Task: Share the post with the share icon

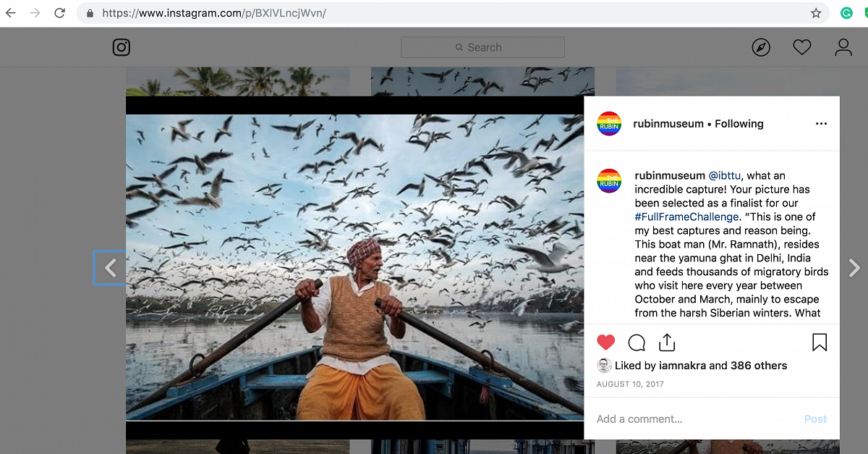Action: click(667, 342)
